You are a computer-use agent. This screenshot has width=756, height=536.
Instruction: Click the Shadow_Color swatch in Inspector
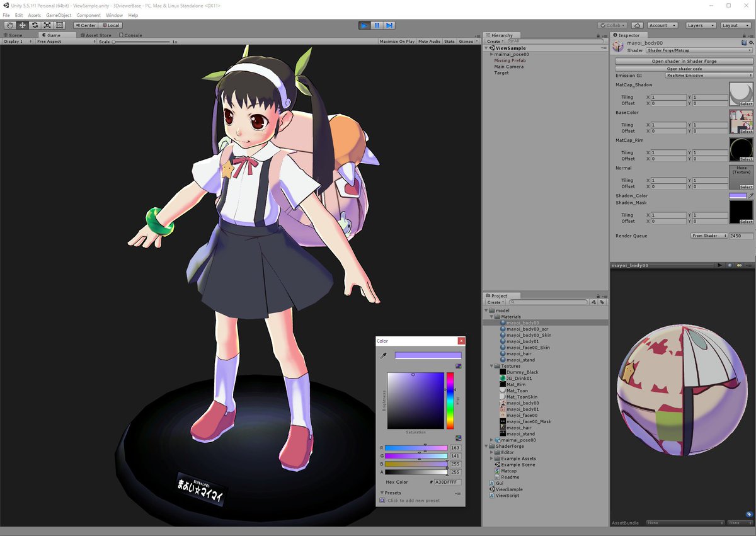(x=737, y=196)
